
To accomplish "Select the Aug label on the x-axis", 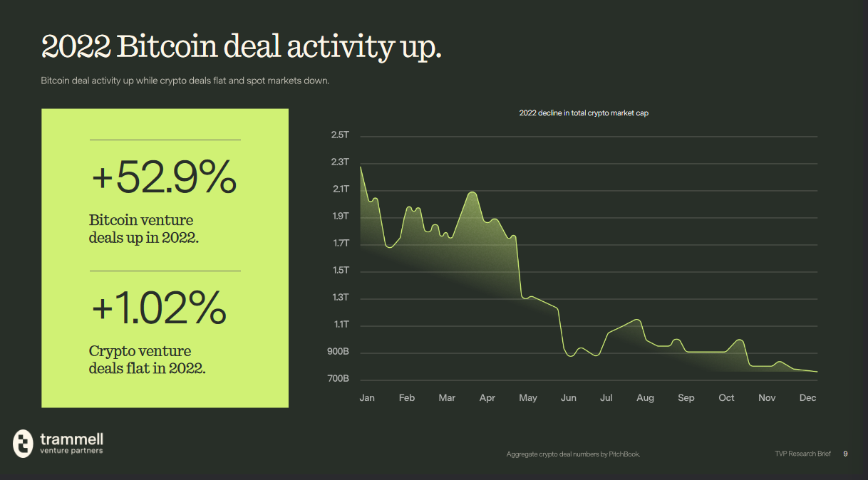I will pyautogui.click(x=645, y=398).
